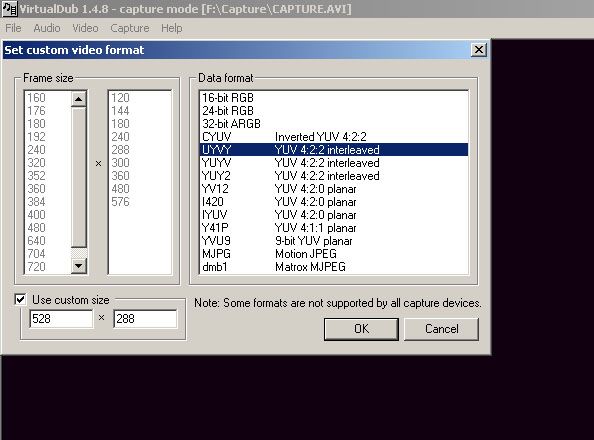Select 24-bit RGB data format
Screen dimensions: 594x440
(334, 111)
